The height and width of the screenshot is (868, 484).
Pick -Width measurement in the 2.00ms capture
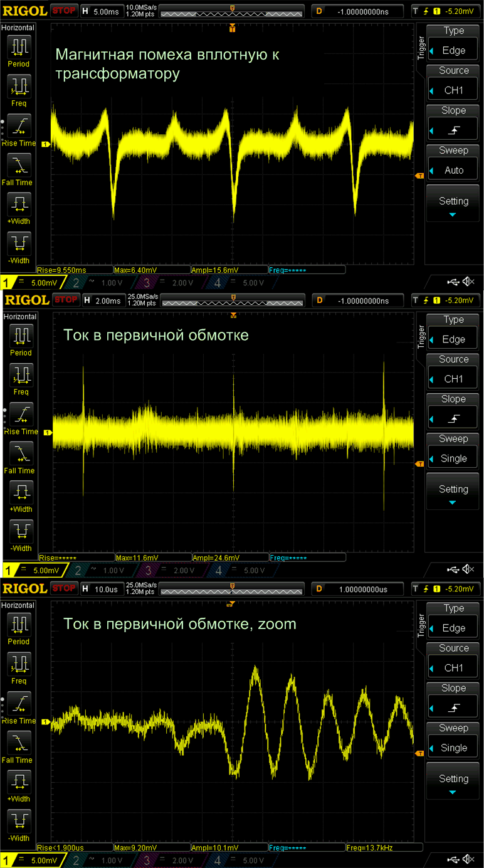point(21,531)
